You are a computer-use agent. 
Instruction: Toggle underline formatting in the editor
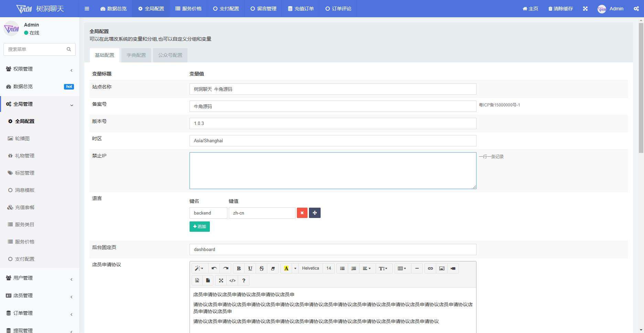[250, 268]
